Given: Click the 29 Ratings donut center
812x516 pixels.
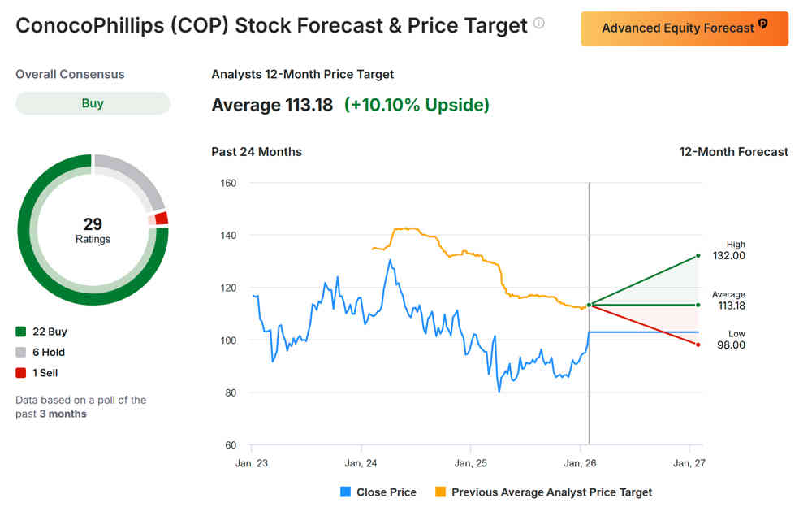Looking at the screenshot, I should tap(93, 230).
